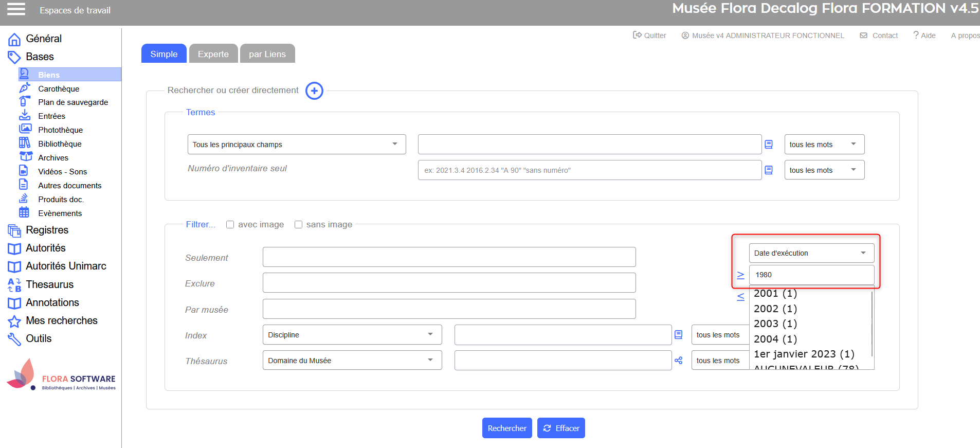Open the Photothèque base
This screenshot has height=448, width=980.
(x=60, y=130)
